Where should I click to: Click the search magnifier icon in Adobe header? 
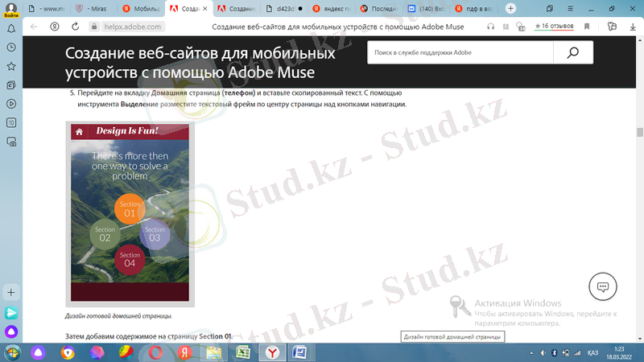(573, 53)
